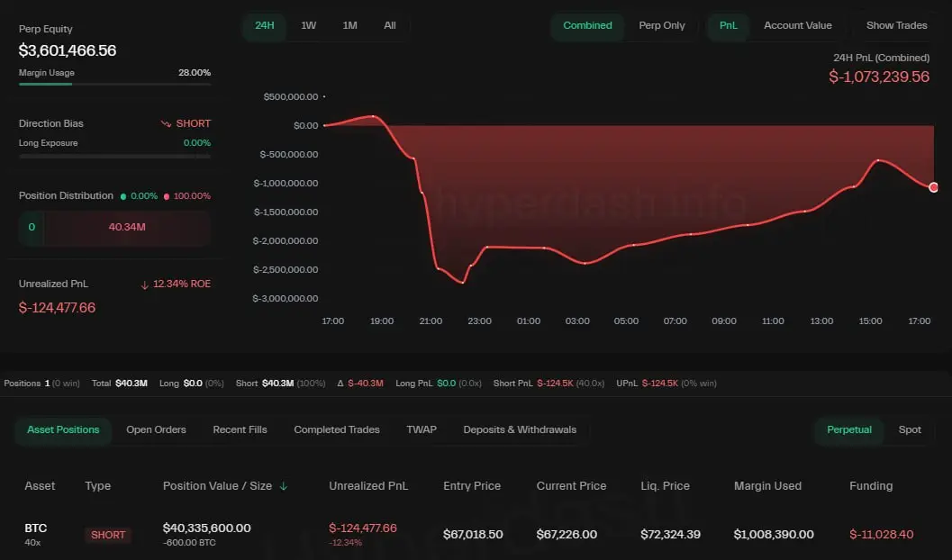The image size is (952, 560).
Task: Click margin used $1,008,390.00
Action: [x=774, y=535]
